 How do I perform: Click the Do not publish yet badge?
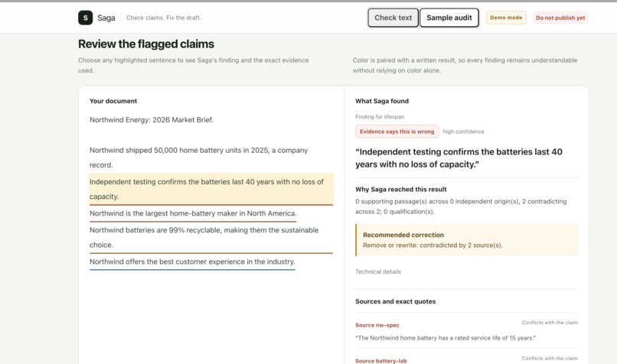pos(560,18)
